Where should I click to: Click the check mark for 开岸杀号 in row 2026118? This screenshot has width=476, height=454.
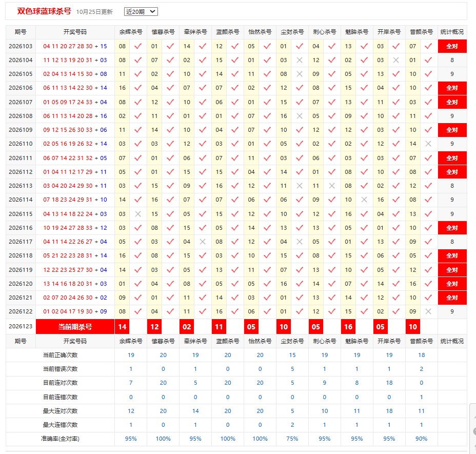(x=396, y=255)
